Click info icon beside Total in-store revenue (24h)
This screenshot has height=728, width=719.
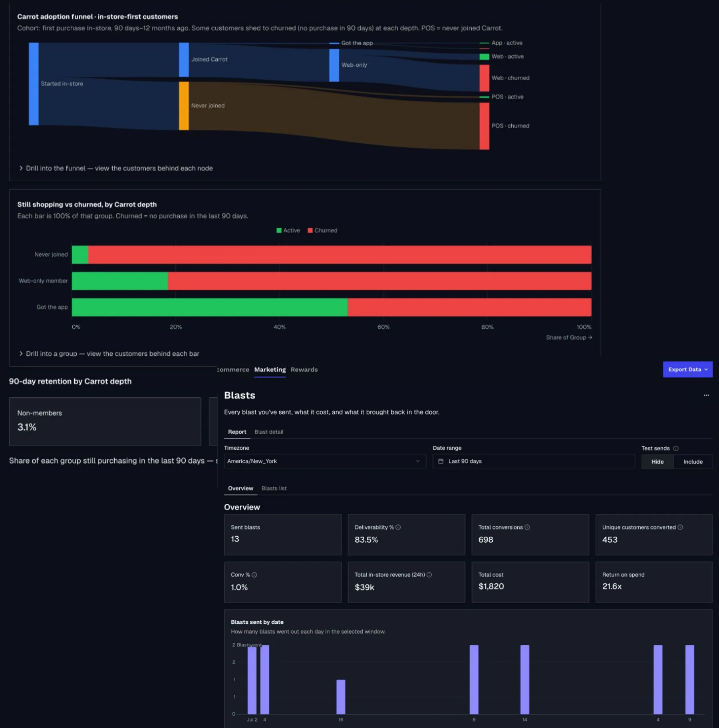pos(429,575)
